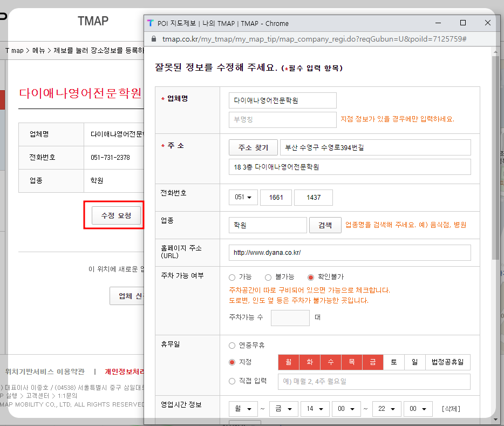Click the TMAP logo text in background page
Screen dimensions: 504x426
click(x=93, y=21)
